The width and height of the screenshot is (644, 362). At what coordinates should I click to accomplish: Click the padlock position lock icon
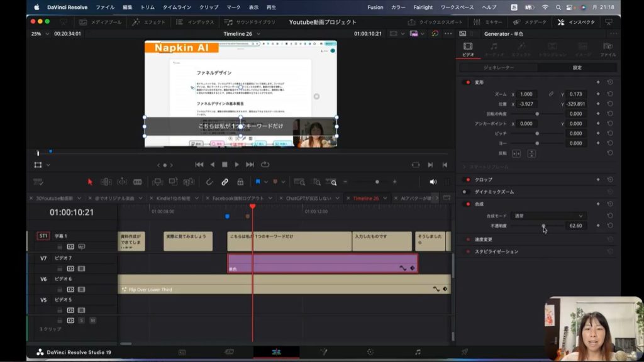[240, 182]
